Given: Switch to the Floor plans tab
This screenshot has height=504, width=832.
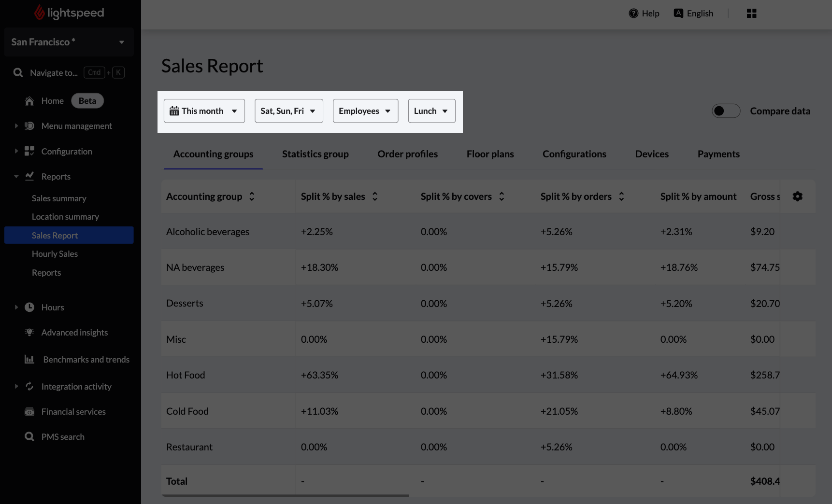Looking at the screenshot, I should tap(490, 154).
